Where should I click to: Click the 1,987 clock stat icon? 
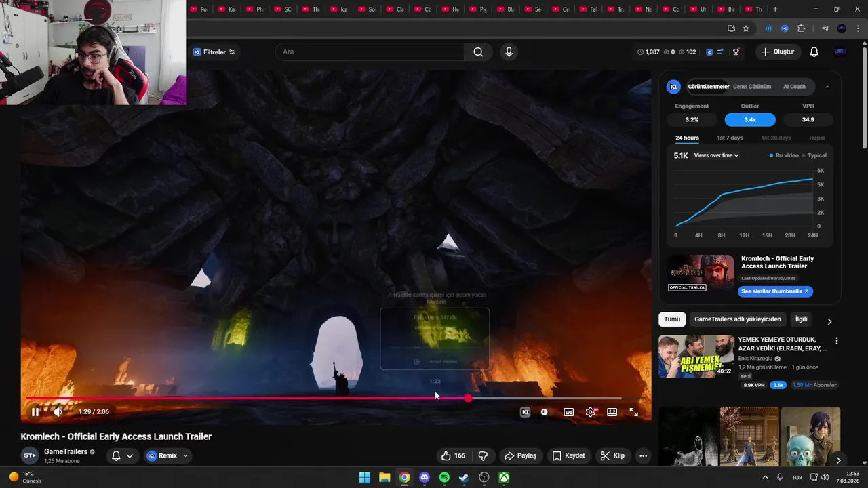coord(641,52)
